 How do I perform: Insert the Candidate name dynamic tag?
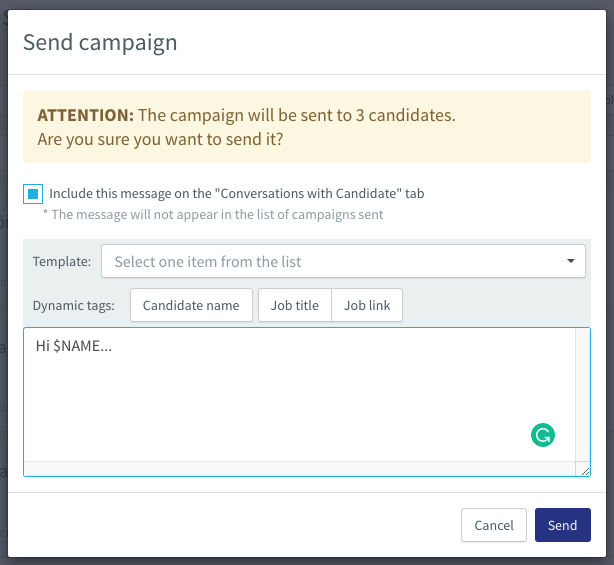click(x=191, y=306)
